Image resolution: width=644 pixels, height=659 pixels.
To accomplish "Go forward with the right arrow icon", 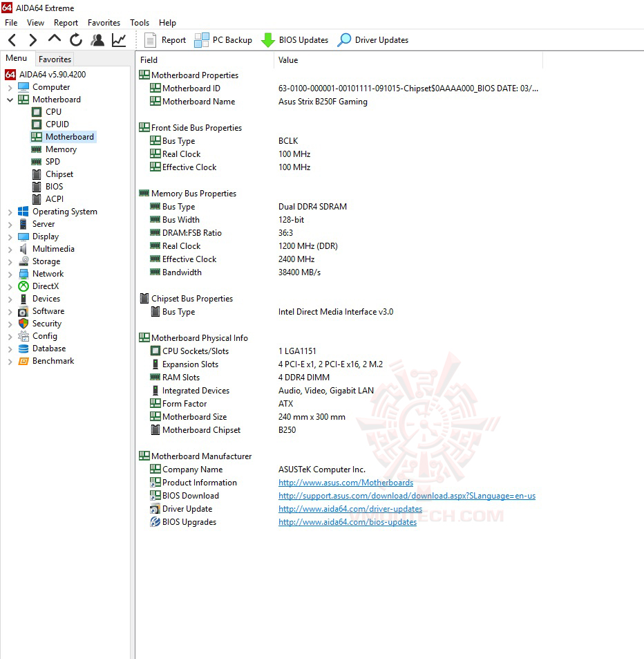I will pos(32,40).
